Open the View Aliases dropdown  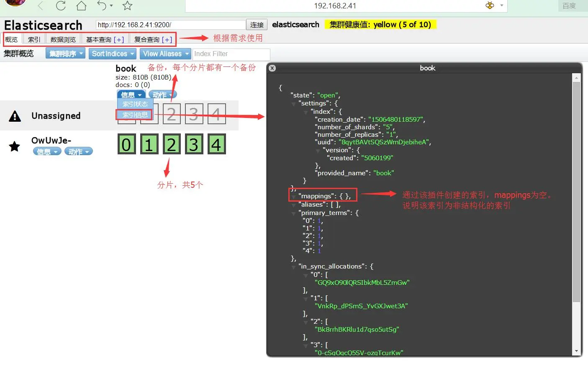pos(165,54)
